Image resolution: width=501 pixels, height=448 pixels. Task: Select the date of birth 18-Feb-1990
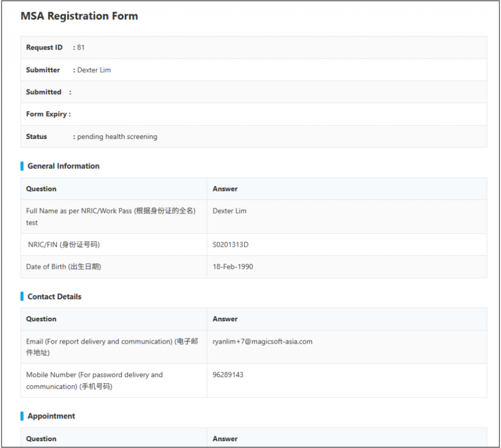(233, 267)
